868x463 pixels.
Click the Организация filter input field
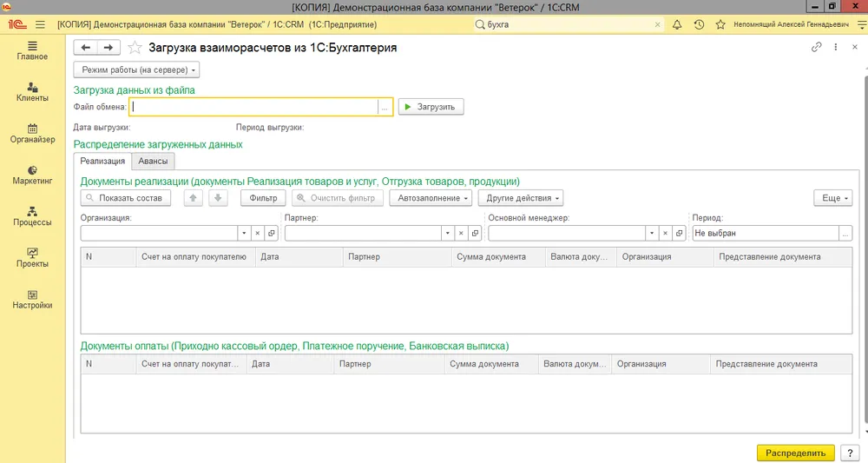tap(159, 233)
